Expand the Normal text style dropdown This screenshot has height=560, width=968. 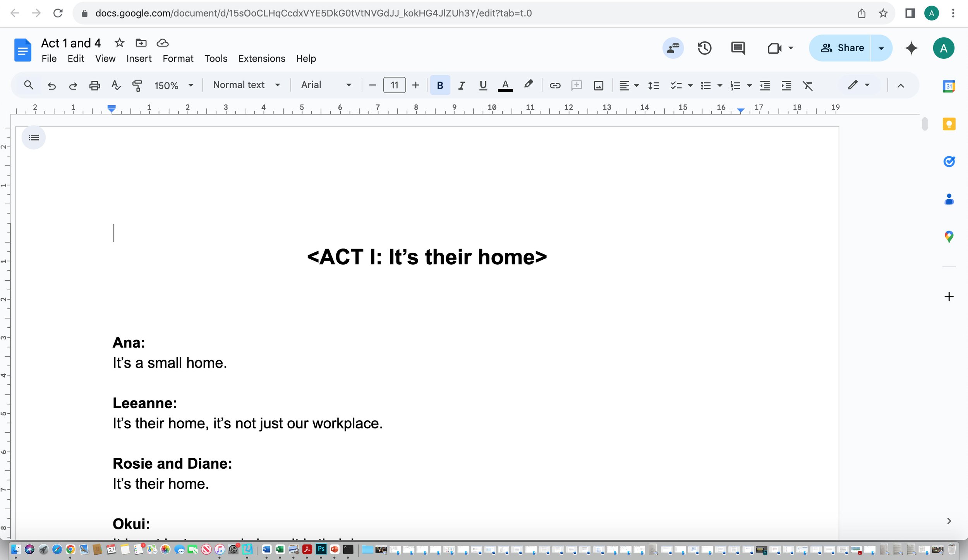[246, 85]
